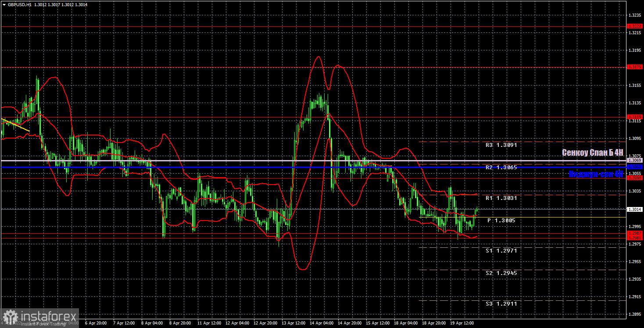Click the 'Сенкоу Спан Б 4Н' label
644x328 pixels.
pos(593,153)
